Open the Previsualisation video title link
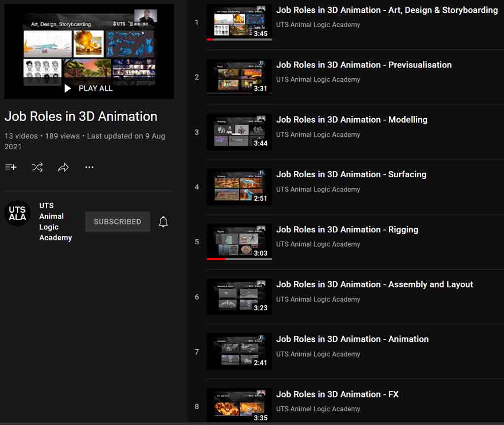Image resolution: width=504 pixels, height=425 pixels. click(364, 65)
